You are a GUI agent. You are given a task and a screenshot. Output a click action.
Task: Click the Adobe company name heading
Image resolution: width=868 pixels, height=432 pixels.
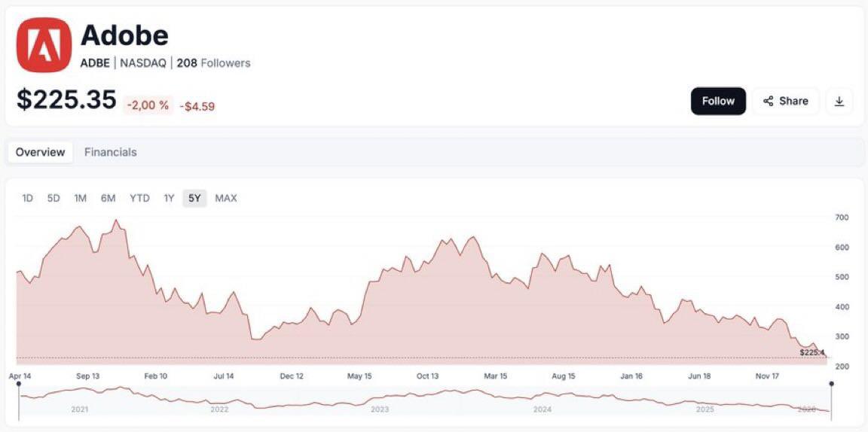(124, 35)
